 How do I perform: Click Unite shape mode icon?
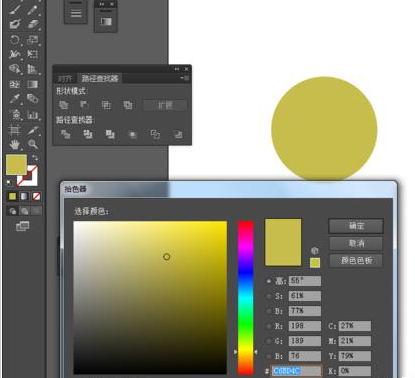[63, 105]
